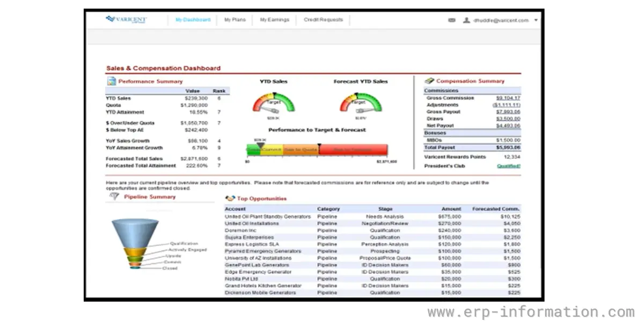Open Net Payout $4,493.06 link

(508, 126)
